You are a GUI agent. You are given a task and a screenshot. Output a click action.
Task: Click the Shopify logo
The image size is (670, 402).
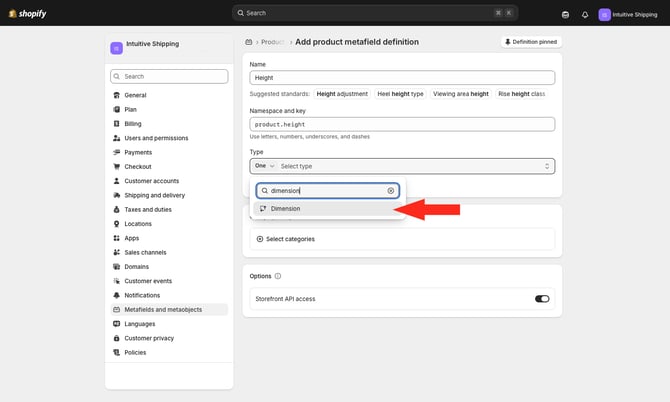(26, 13)
